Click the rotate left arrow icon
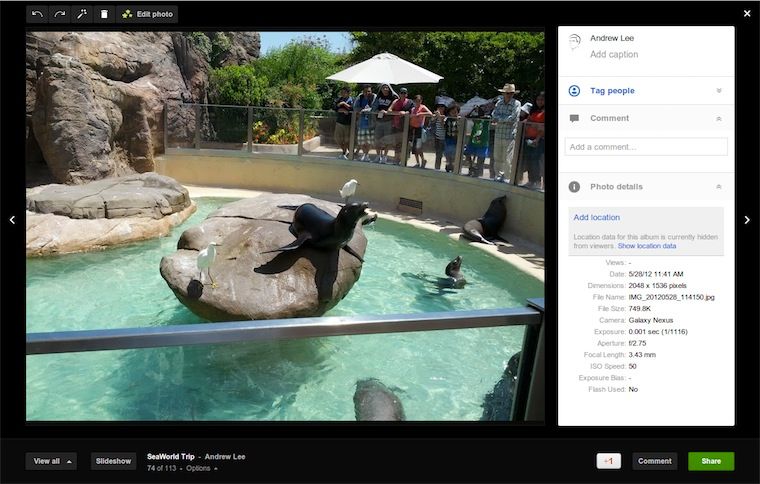 [37, 14]
